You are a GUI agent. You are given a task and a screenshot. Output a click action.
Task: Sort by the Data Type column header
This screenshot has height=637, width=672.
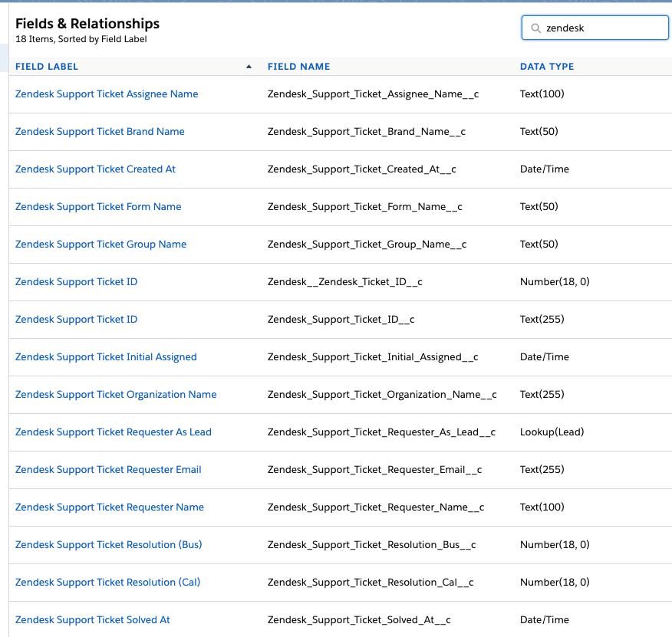[547, 67]
